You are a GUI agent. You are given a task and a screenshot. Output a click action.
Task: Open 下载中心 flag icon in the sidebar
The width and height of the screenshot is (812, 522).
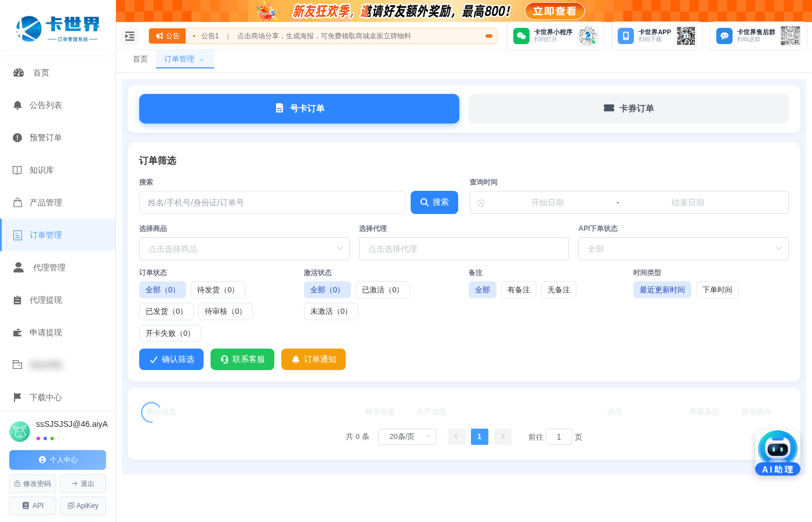click(17, 397)
